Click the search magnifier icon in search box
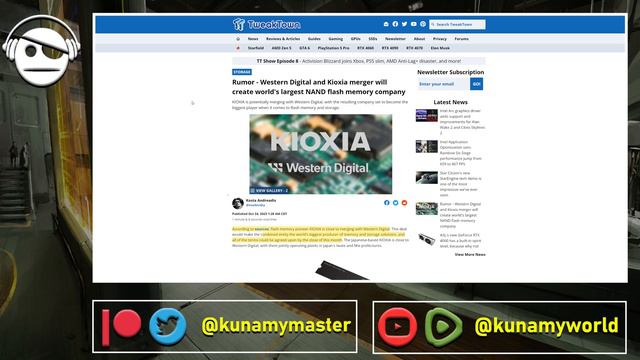The image size is (640, 360). [433, 24]
